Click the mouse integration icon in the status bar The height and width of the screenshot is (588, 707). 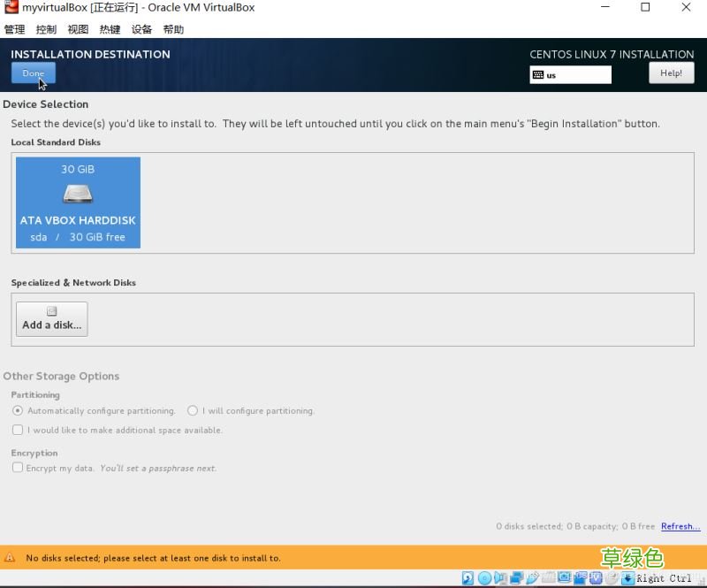[x=612, y=579]
